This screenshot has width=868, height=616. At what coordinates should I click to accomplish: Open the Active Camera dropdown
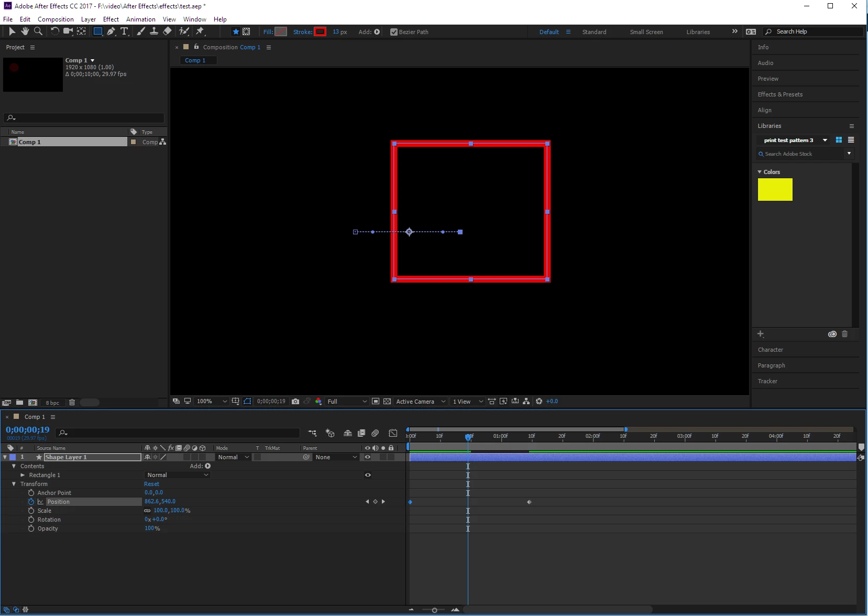[x=421, y=402]
